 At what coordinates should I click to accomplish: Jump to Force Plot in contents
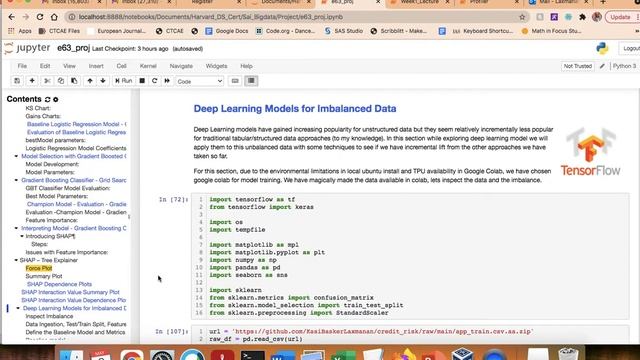(39, 268)
